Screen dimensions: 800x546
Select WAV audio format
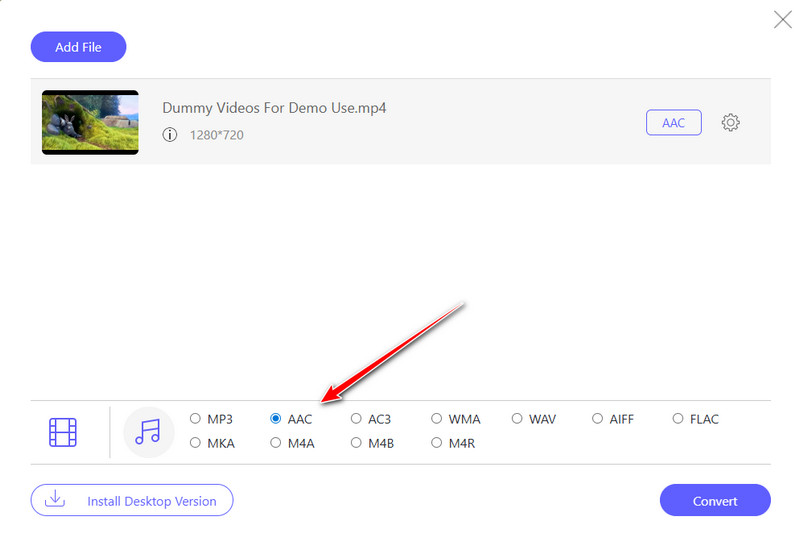[517, 419]
